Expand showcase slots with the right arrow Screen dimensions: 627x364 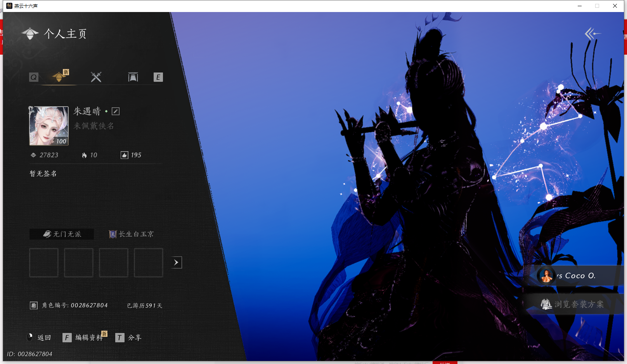(177, 262)
